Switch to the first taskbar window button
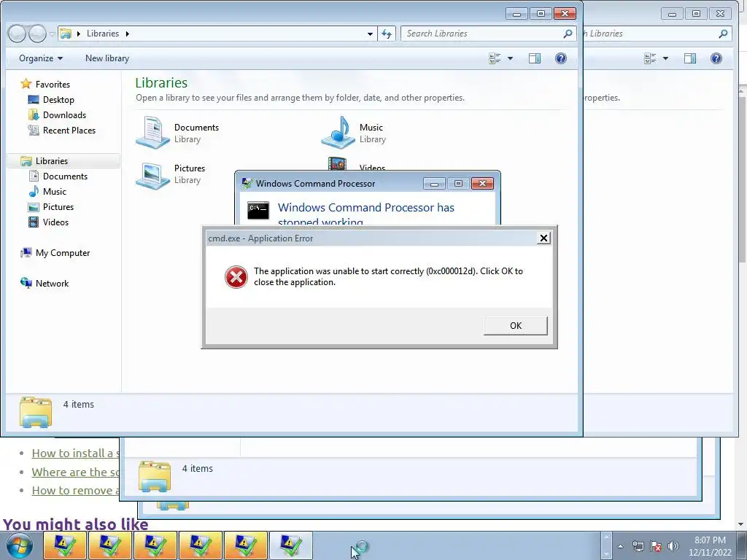Viewport: 747px width, 560px height. point(65,545)
